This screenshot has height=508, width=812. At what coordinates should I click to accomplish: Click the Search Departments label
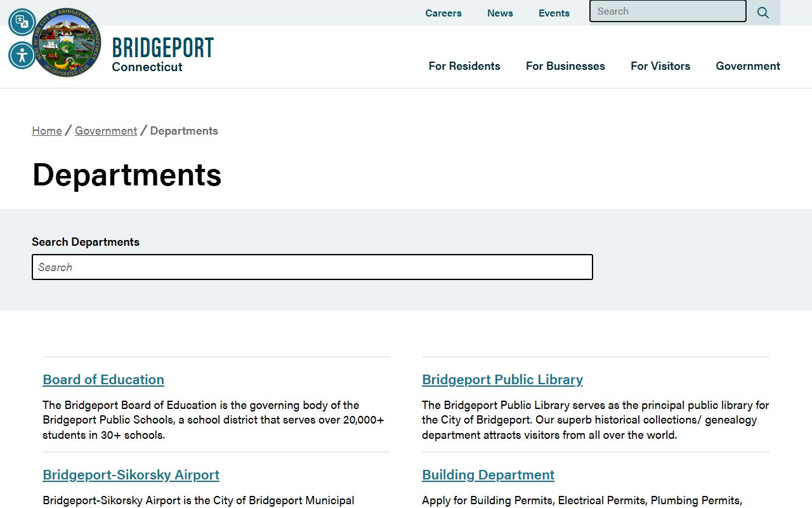tap(86, 242)
